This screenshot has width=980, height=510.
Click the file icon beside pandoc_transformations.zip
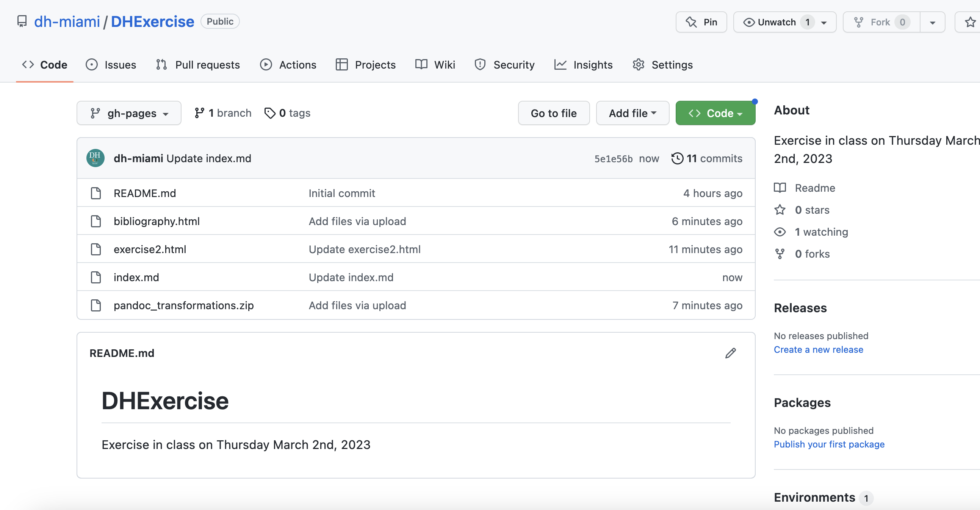tap(96, 305)
